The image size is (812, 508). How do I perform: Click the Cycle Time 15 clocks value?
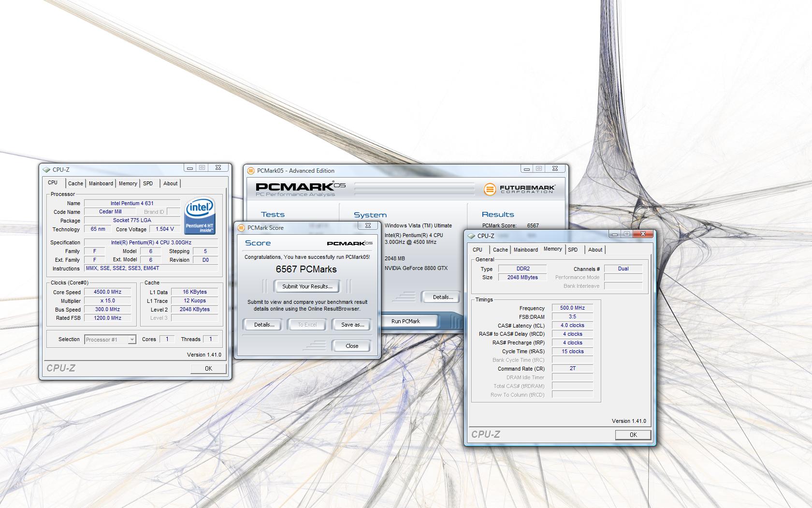tap(572, 352)
